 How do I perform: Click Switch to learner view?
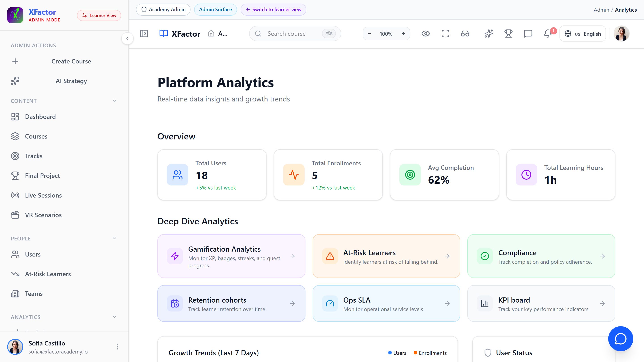pyautogui.click(x=273, y=9)
